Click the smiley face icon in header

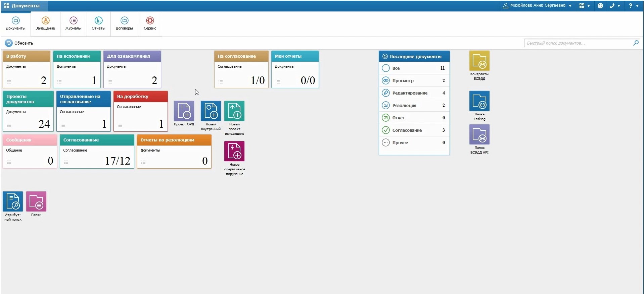tap(600, 6)
